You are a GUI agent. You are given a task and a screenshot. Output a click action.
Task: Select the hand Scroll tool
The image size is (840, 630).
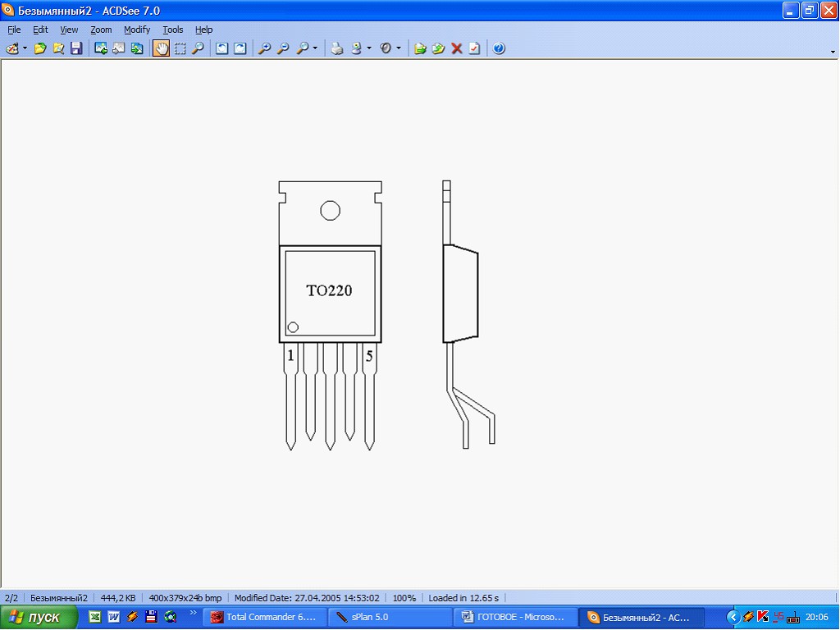pyautogui.click(x=162, y=48)
